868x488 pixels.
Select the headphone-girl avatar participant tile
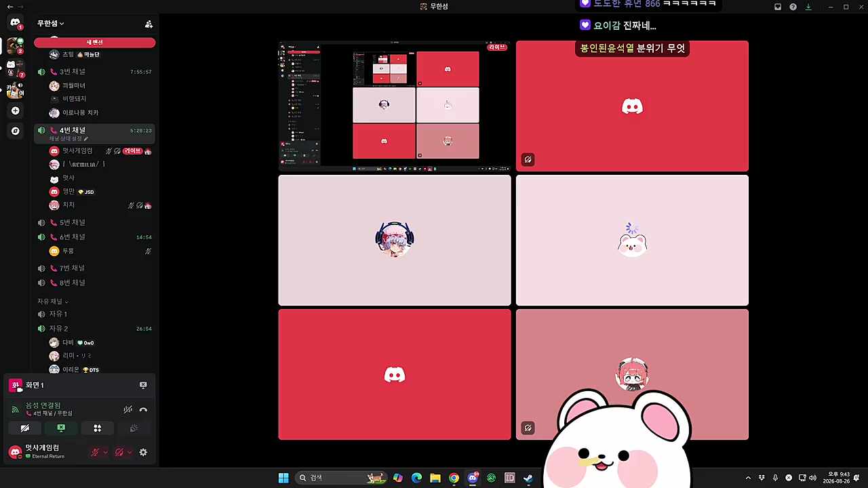coord(395,241)
